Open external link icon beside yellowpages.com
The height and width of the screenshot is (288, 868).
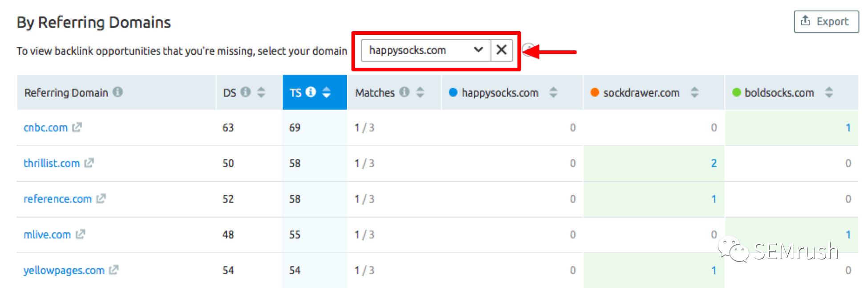(x=114, y=270)
